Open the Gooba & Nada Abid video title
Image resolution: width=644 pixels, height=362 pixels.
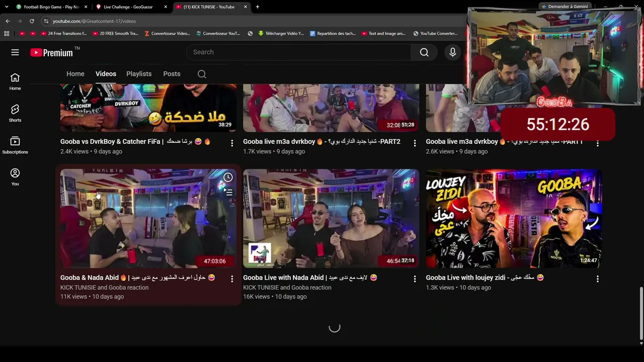138,278
